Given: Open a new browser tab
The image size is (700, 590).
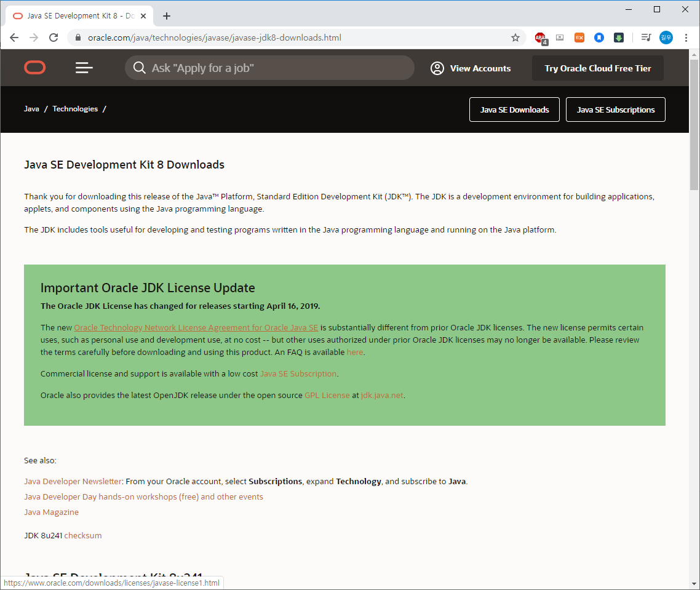Looking at the screenshot, I should point(167,16).
